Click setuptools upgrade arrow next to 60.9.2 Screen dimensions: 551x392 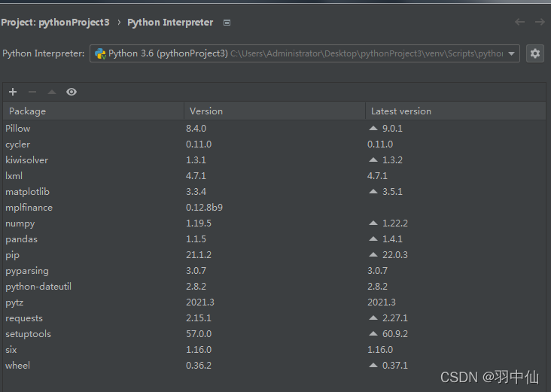point(373,334)
